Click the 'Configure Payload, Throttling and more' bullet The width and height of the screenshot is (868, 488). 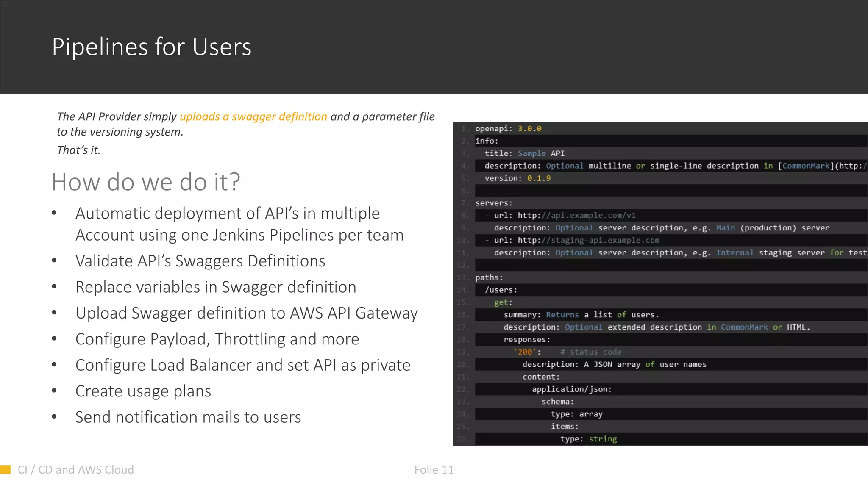217,339
